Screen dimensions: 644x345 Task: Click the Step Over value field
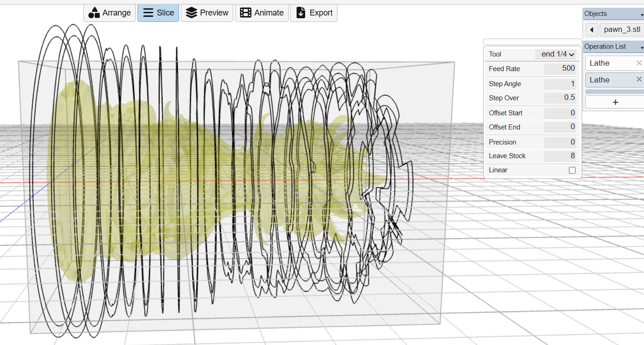click(560, 98)
